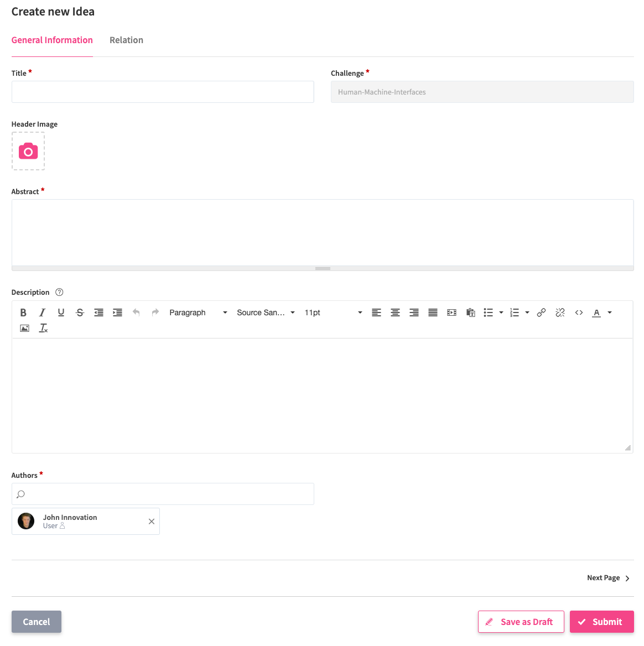
Task: Click the Save as Draft button
Action: click(521, 622)
